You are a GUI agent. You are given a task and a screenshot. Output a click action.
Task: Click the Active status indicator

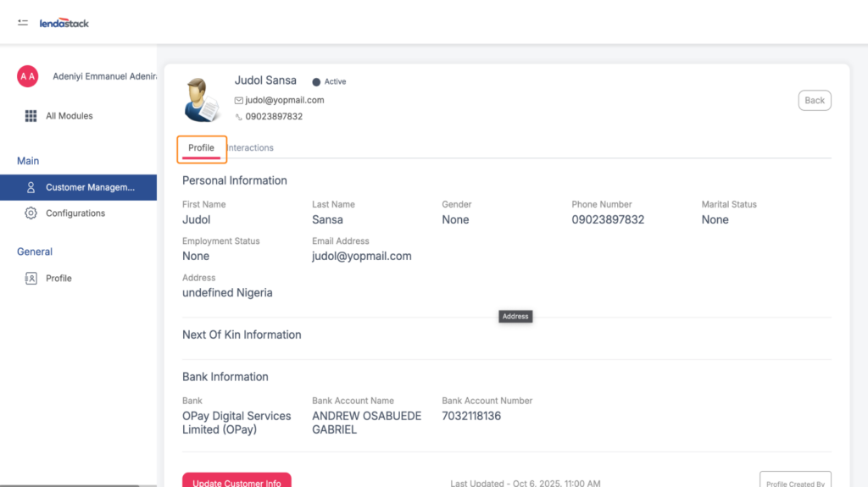click(x=330, y=82)
